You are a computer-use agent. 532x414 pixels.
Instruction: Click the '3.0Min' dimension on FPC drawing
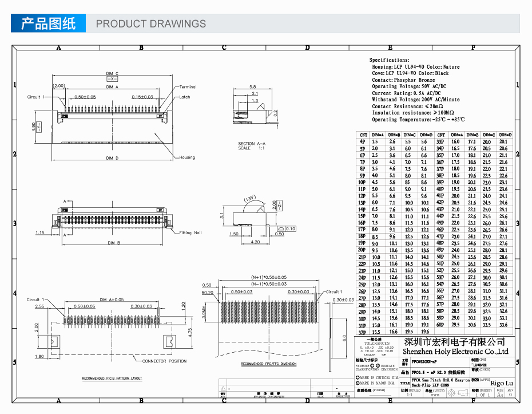coord(204,312)
